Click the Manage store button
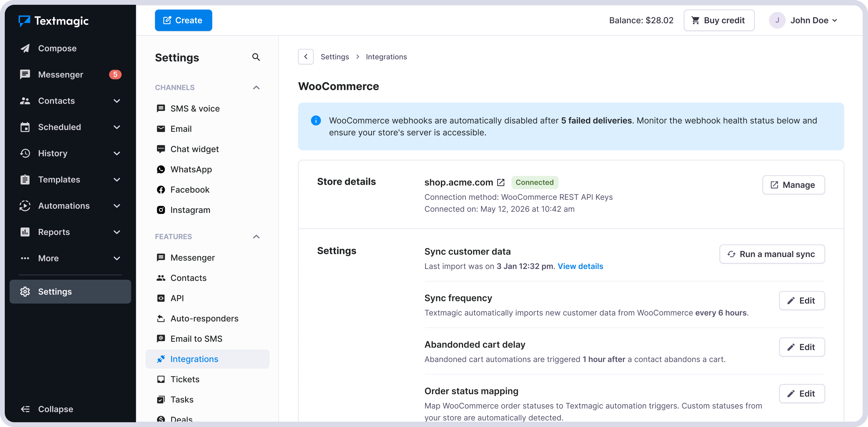Viewport: 868px width, 427px height. point(793,185)
